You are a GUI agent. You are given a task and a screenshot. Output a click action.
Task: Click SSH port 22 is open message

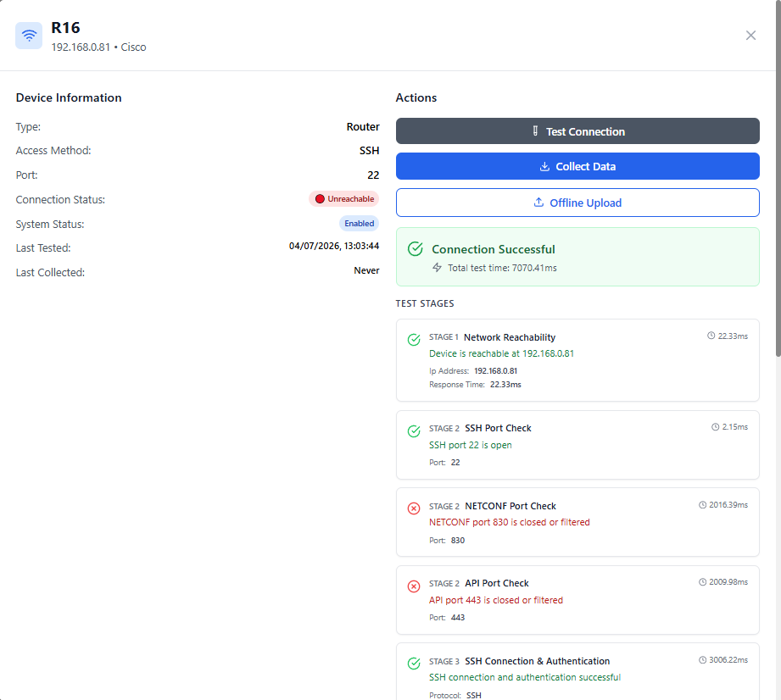tap(470, 445)
